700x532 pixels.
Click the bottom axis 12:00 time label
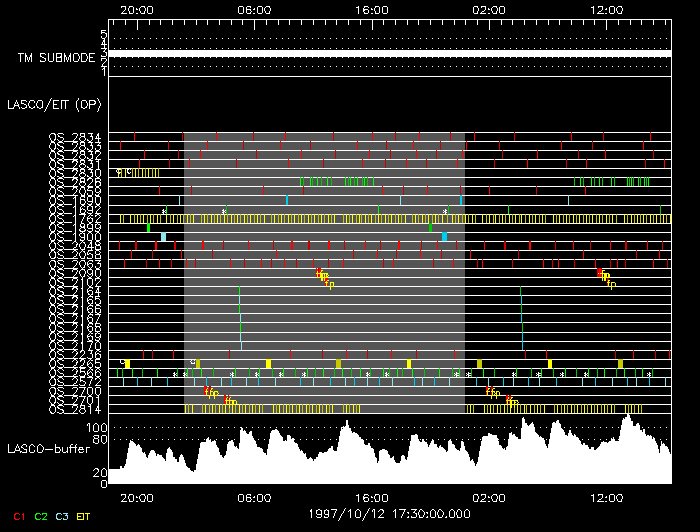pos(607,497)
